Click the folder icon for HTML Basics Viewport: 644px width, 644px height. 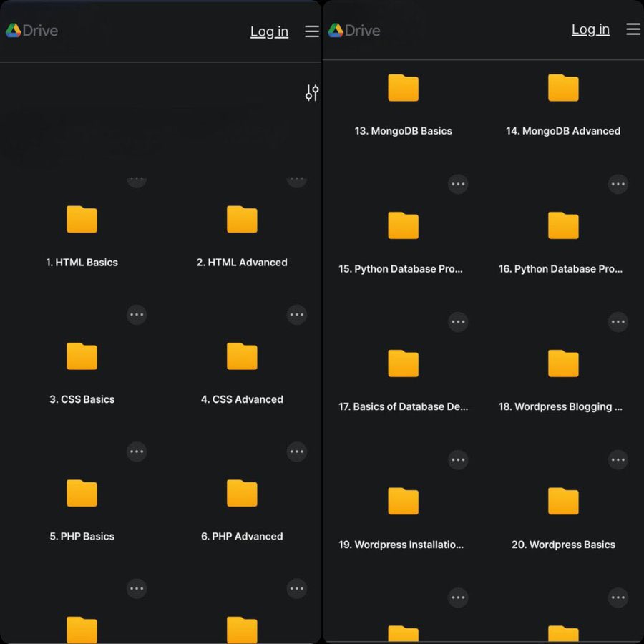click(82, 220)
